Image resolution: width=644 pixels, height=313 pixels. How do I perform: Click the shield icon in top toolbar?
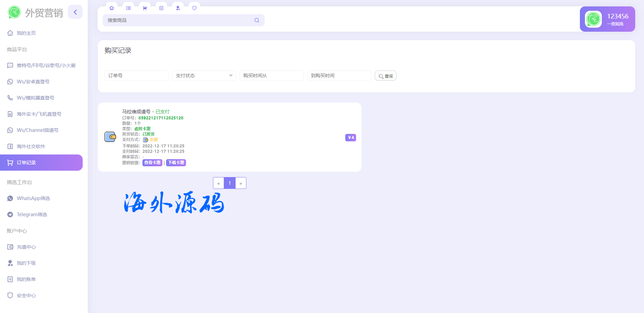pos(194,8)
